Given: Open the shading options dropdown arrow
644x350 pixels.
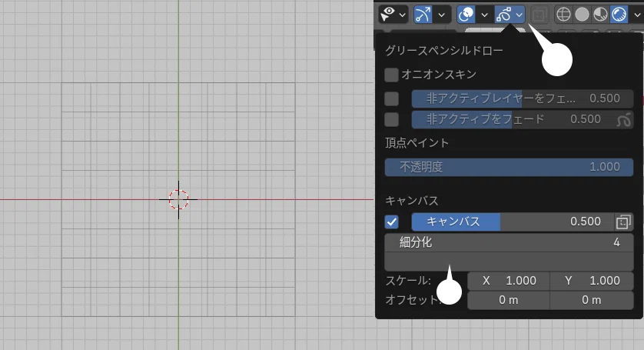Looking at the screenshot, I should [637, 15].
